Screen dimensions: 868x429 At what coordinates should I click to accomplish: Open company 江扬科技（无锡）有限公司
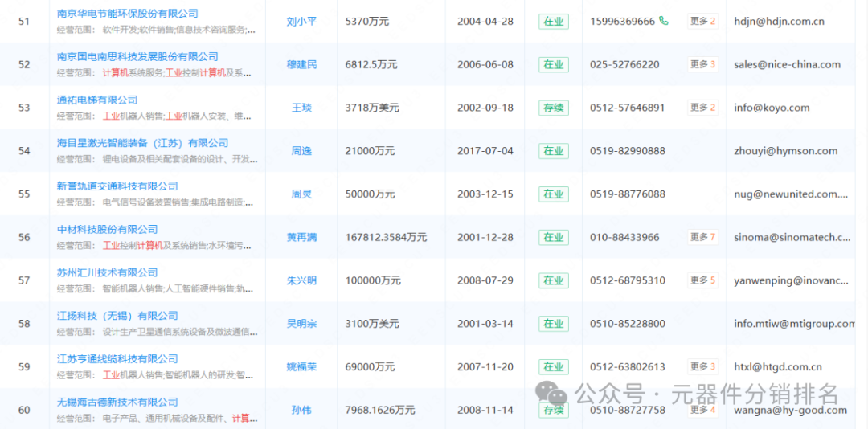pyautogui.click(x=117, y=316)
